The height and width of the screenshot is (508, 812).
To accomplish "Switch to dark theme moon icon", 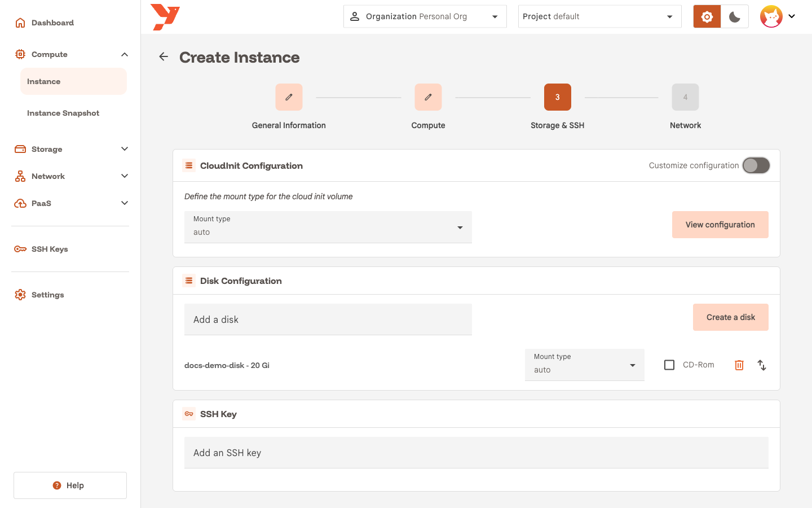I will click(x=735, y=16).
